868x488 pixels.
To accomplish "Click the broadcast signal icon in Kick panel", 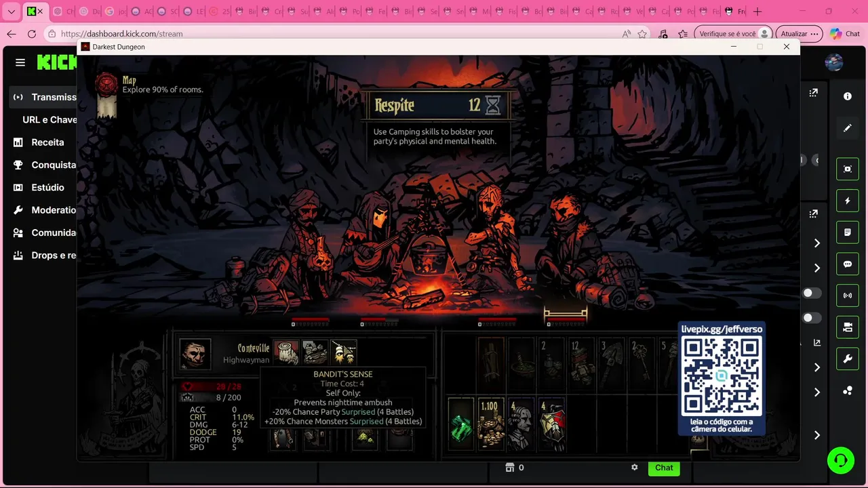I will tap(848, 296).
